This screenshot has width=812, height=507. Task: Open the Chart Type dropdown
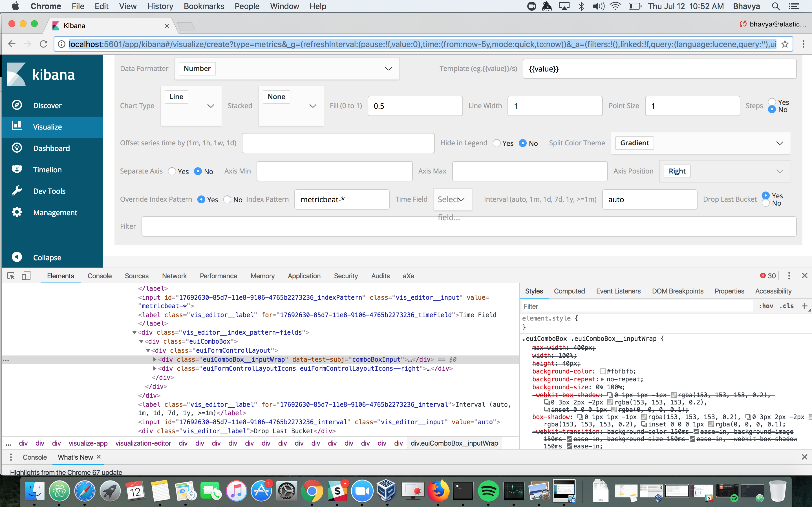[211, 106]
